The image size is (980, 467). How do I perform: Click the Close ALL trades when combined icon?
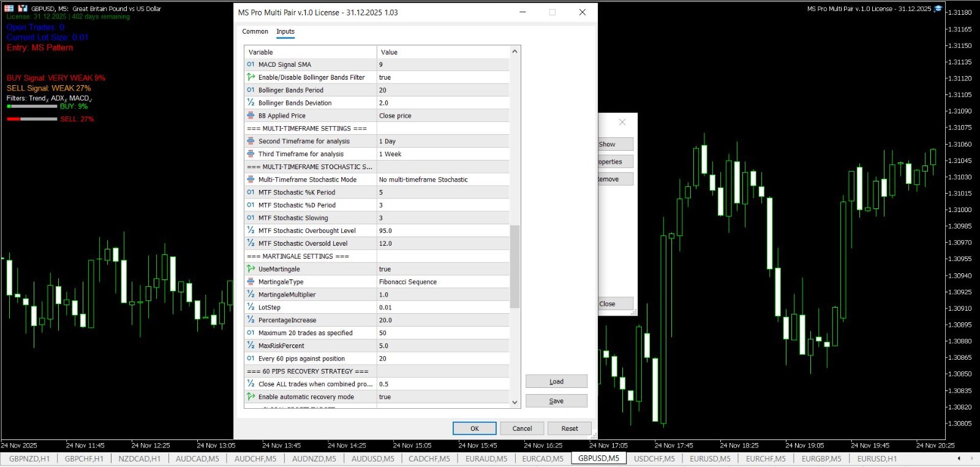[x=251, y=384]
